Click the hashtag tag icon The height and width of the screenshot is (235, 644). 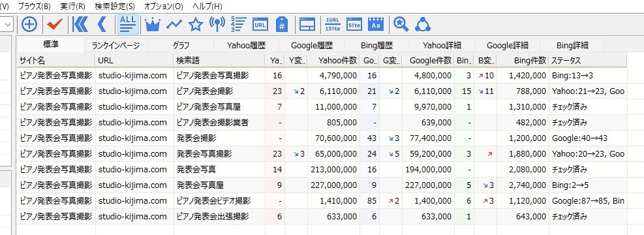coord(281,25)
